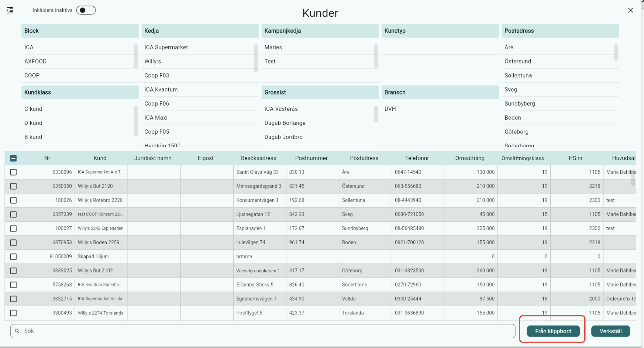Click the Från klippbord button
Screen dimensions: 644x348
(x=553, y=331)
